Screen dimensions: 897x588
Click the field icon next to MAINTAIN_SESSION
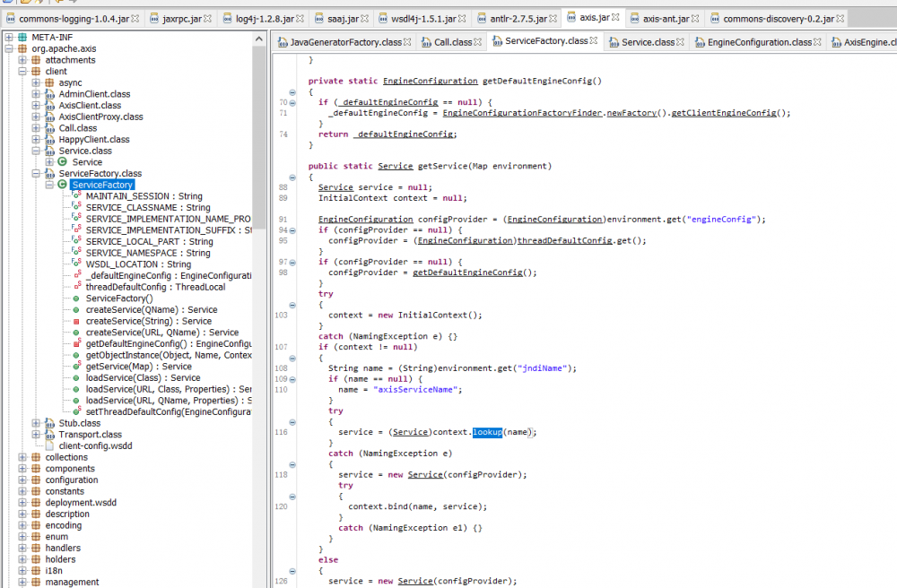(x=76, y=196)
